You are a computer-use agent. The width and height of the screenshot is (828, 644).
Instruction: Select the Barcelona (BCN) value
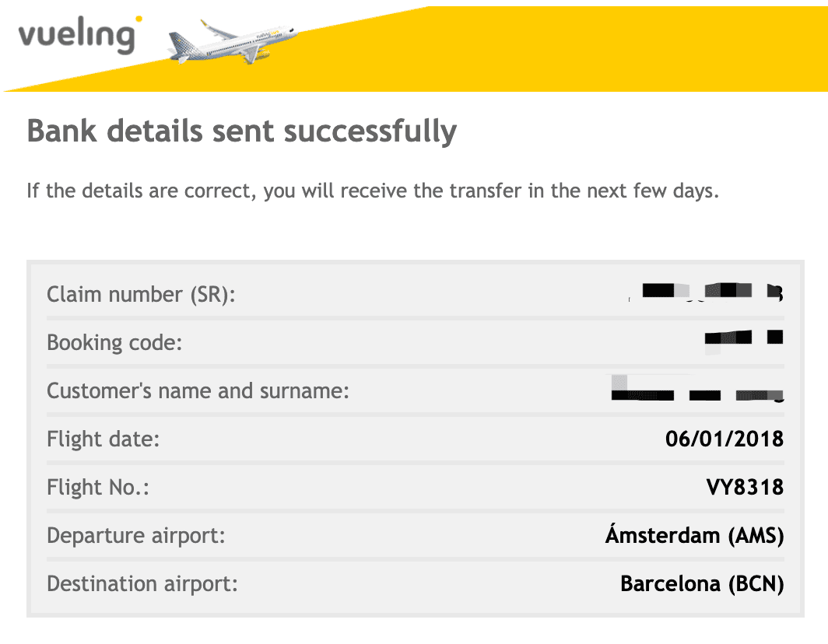[x=702, y=584]
